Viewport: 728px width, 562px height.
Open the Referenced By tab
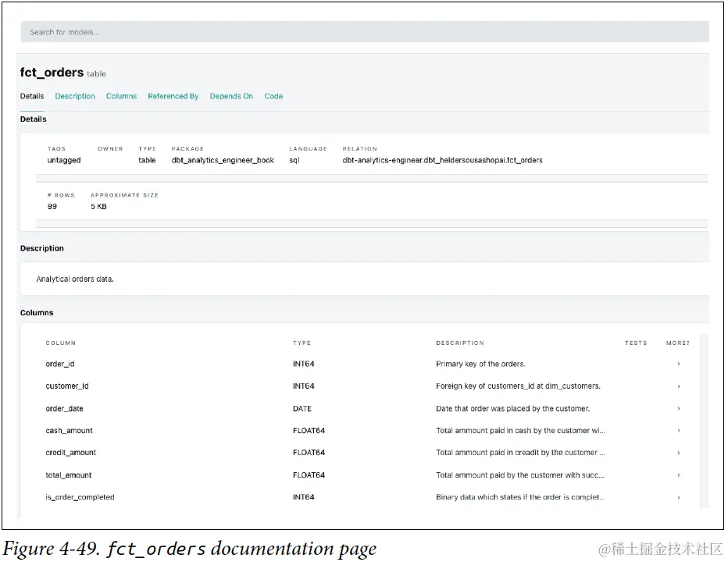click(173, 96)
